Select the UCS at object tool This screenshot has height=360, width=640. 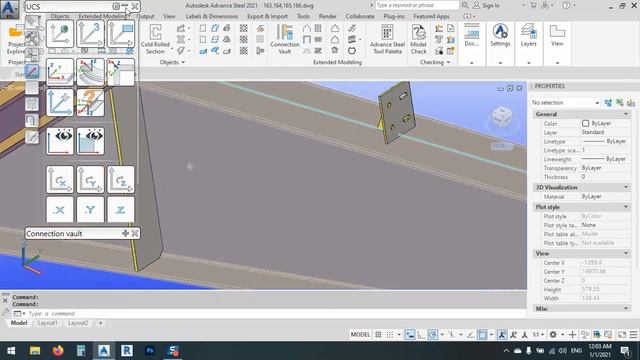click(60, 33)
